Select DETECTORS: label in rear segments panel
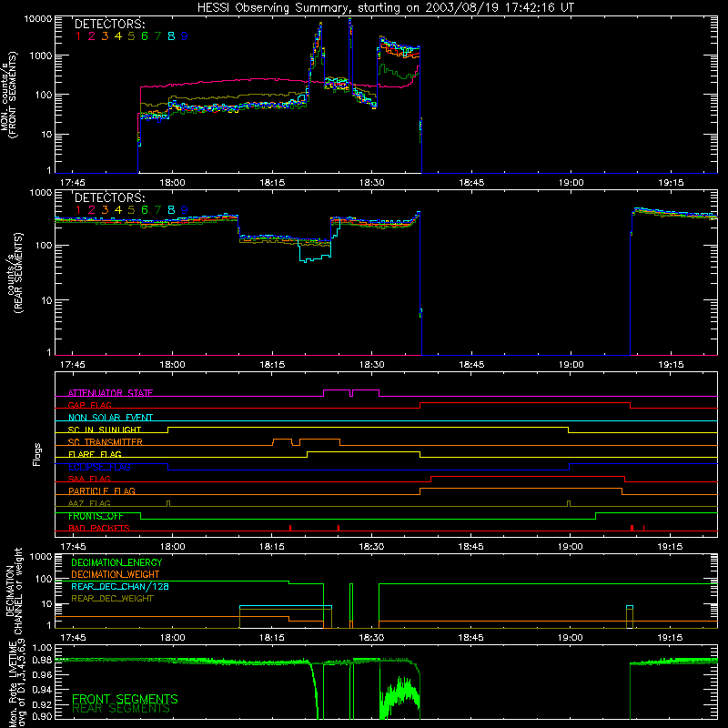This screenshot has width=728, height=728. pos(109,198)
